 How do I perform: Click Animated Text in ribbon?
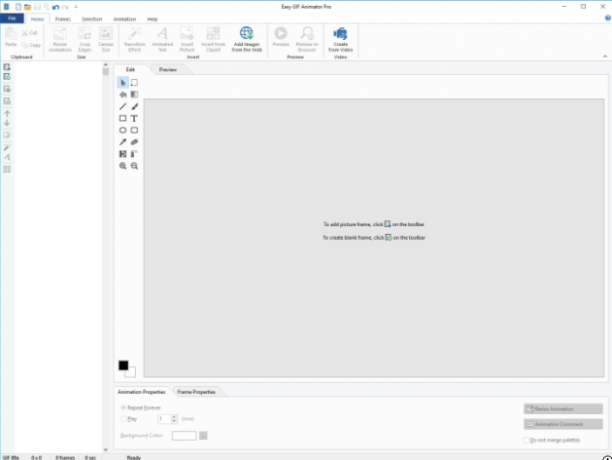tap(162, 39)
